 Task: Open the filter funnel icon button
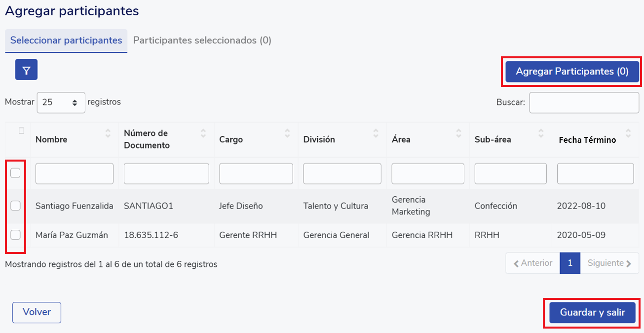26,70
